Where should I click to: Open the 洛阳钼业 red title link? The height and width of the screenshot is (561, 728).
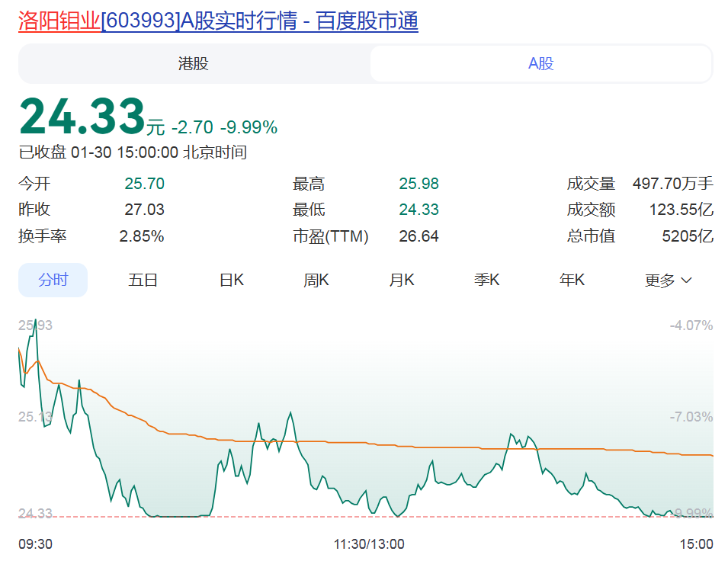point(59,21)
